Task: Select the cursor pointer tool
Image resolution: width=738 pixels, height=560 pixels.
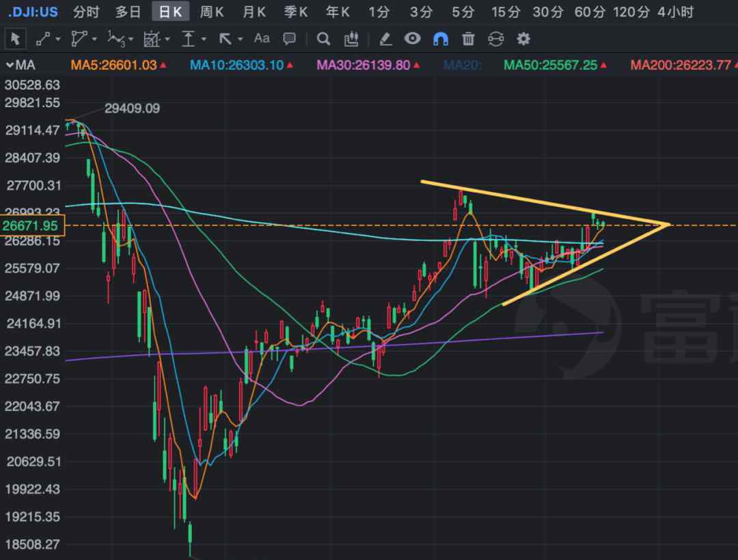Action: click(x=15, y=38)
